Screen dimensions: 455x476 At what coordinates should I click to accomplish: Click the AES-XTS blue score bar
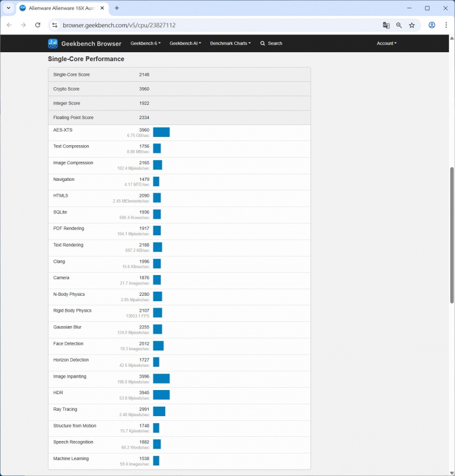coord(161,132)
